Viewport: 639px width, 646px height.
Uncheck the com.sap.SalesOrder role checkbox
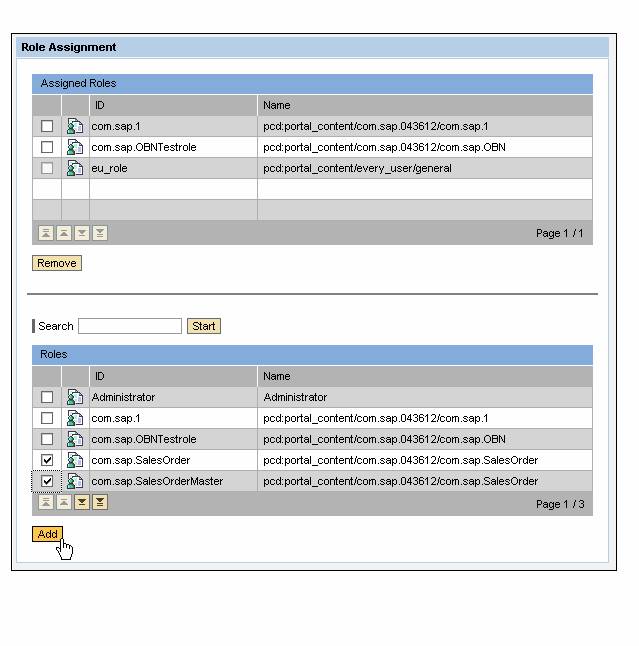point(47,461)
